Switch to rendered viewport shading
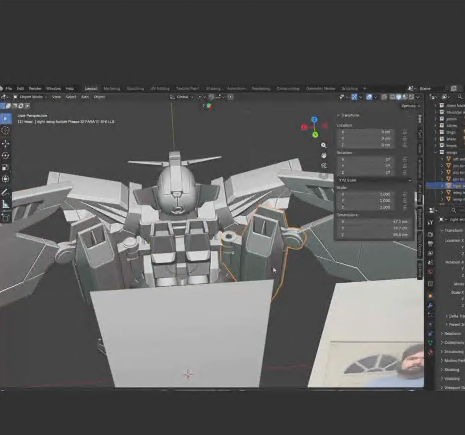Image resolution: width=465 pixels, height=435 pixels. pyautogui.click(x=411, y=97)
